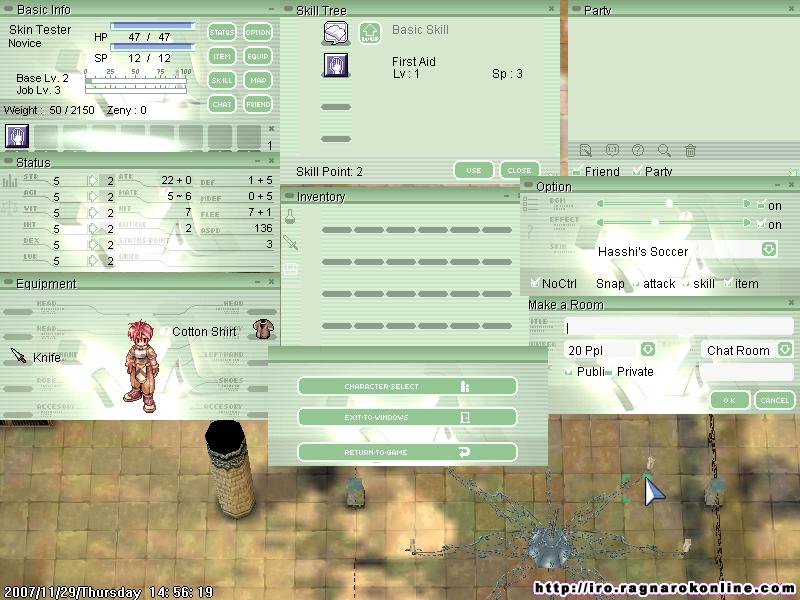Click the Knife weapon icon in Equipment
This screenshot has width=800, height=600.
pos(18,356)
